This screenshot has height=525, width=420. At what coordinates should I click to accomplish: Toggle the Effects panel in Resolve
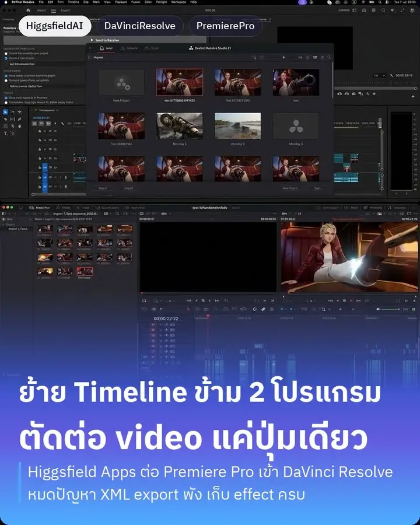[x=63, y=208]
